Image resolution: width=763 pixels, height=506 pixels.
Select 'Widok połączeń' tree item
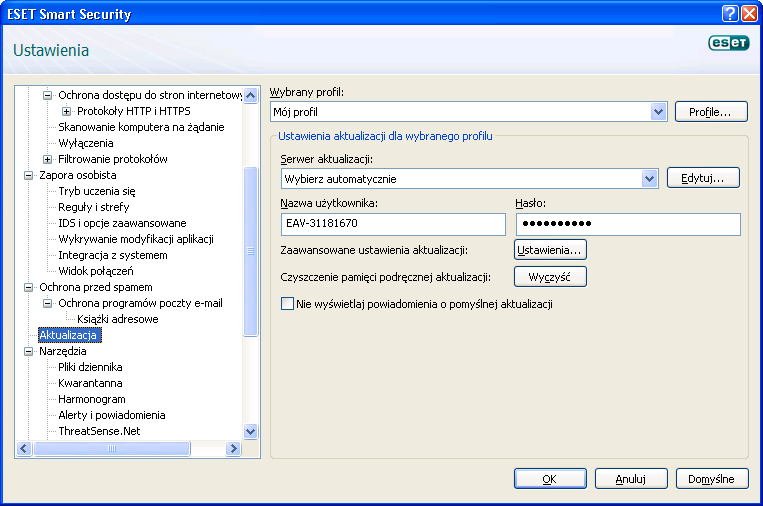tap(95, 271)
